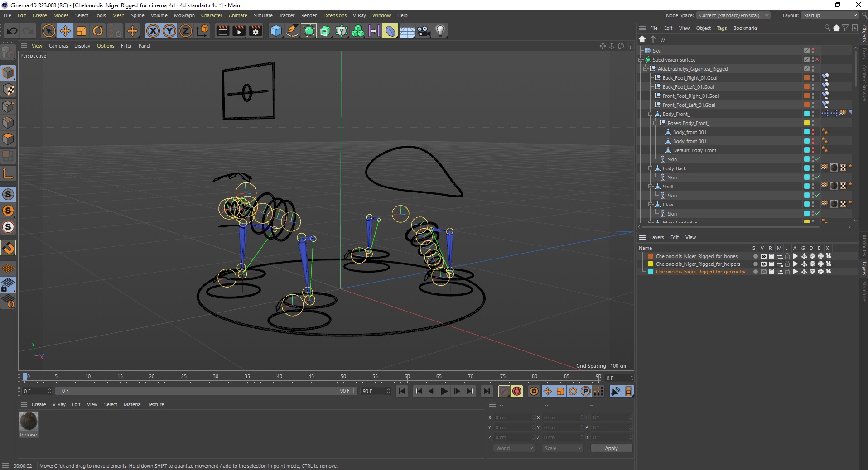Switch to the Attributes side tab
This screenshot has width=868, height=470.
(864, 245)
